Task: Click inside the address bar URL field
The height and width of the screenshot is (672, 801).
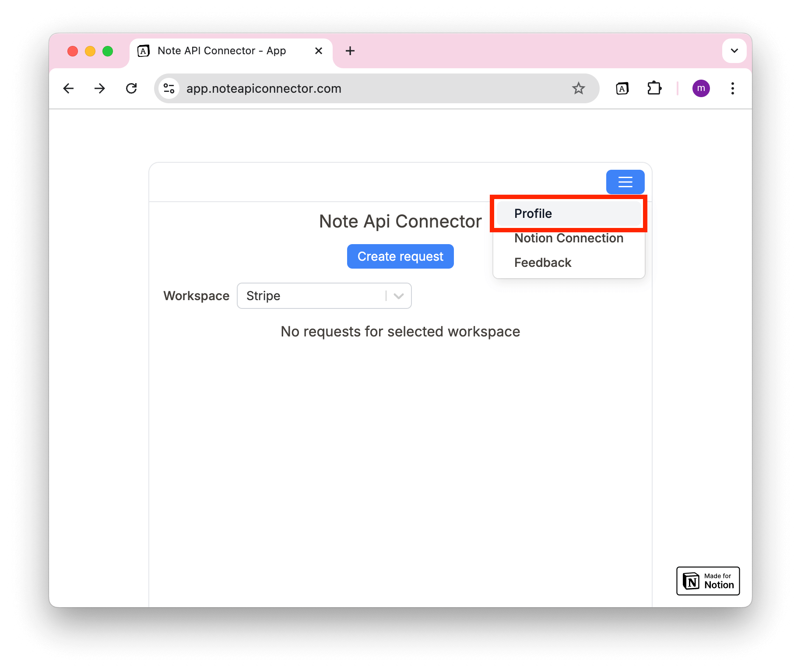Action: (x=306, y=88)
